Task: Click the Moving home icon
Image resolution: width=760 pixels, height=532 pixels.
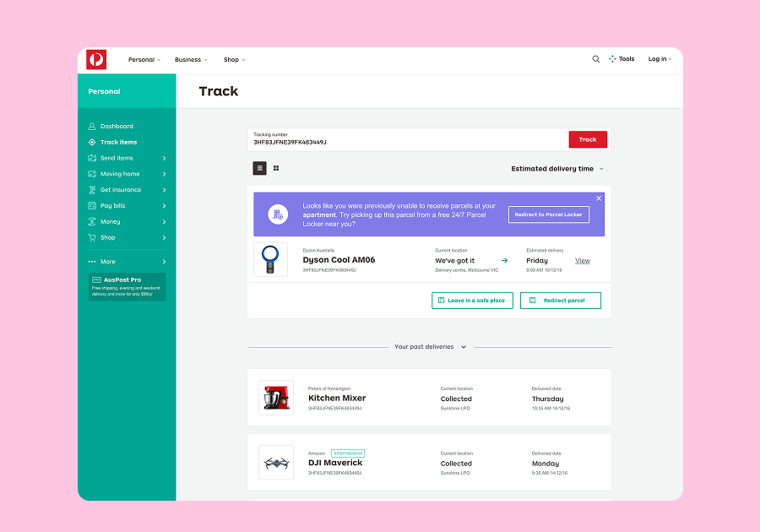Action: tap(91, 174)
